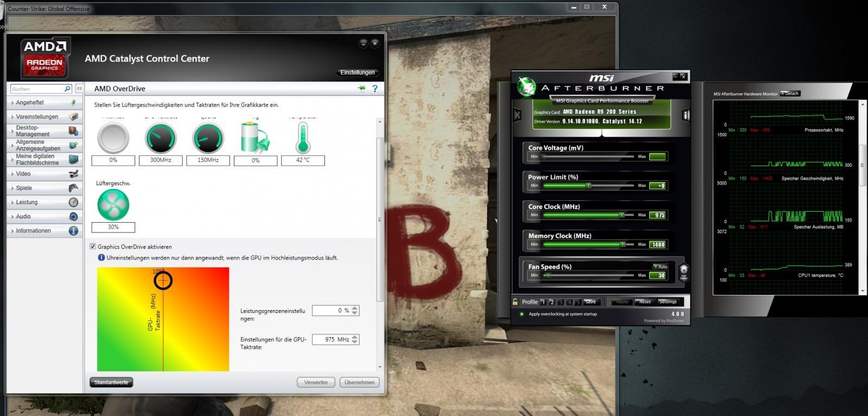Click Afterburner Save profile button
The image size is (868, 416).
591,302
